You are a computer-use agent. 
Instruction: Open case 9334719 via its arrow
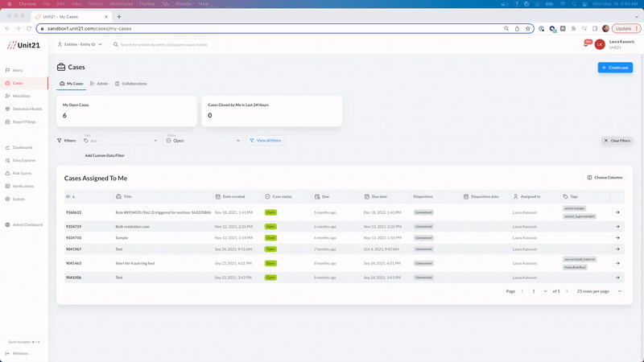(617, 227)
